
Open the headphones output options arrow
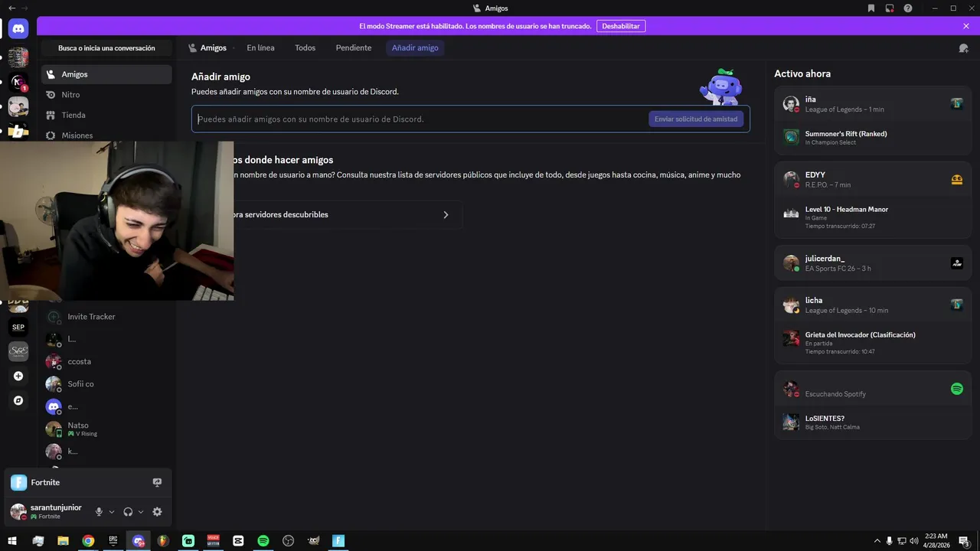[141, 512]
